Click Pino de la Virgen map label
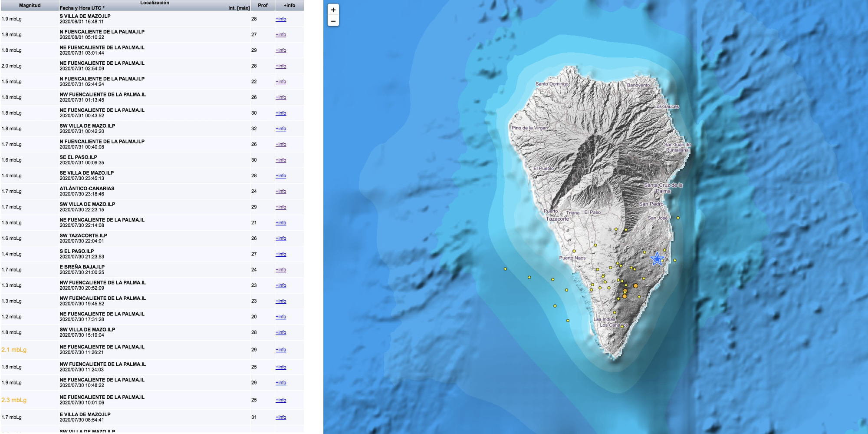Viewport: 868px width, 434px height. (529, 128)
